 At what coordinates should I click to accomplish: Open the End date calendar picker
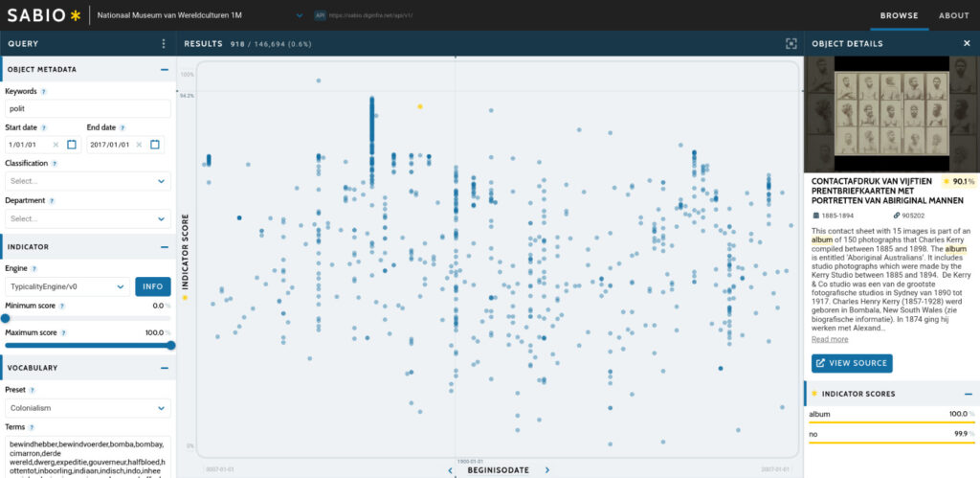(155, 145)
